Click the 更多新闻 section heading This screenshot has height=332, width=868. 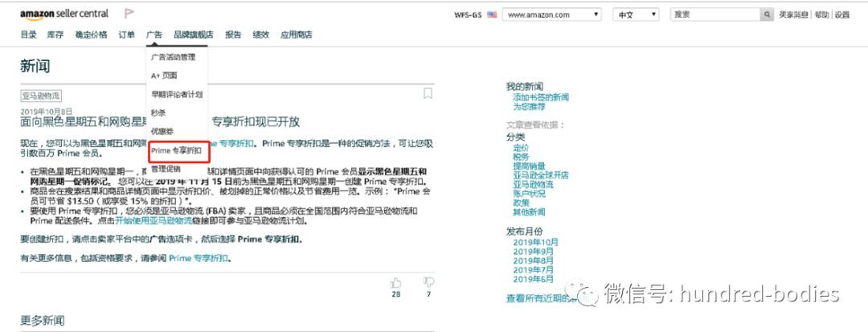43,321
